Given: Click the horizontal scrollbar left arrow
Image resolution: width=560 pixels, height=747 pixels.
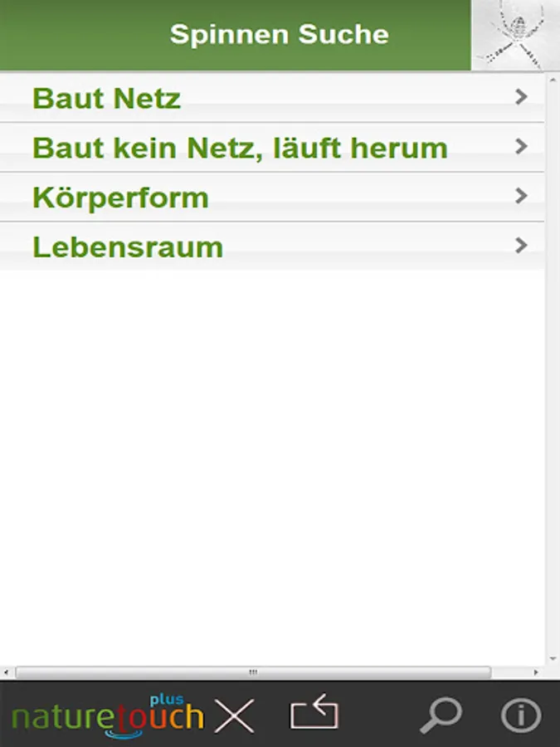Looking at the screenshot, I should tap(7, 672).
